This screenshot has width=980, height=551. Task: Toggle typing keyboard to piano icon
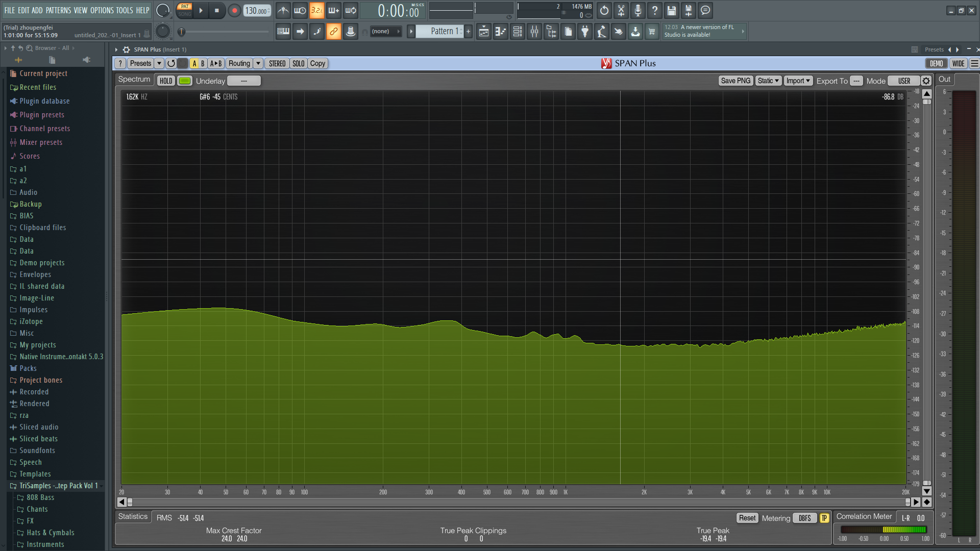click(x=283, y=32)
